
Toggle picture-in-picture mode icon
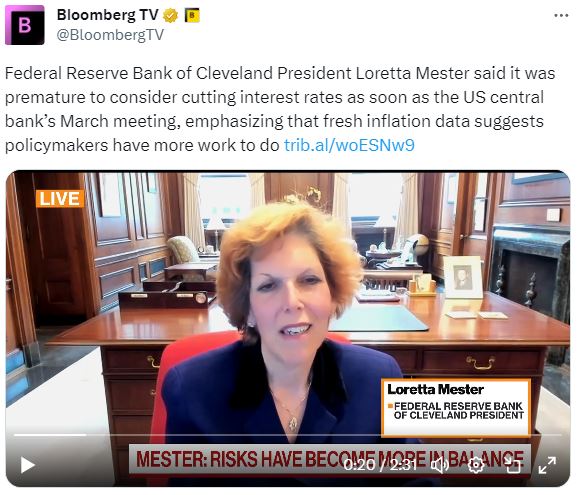(512, 465)
